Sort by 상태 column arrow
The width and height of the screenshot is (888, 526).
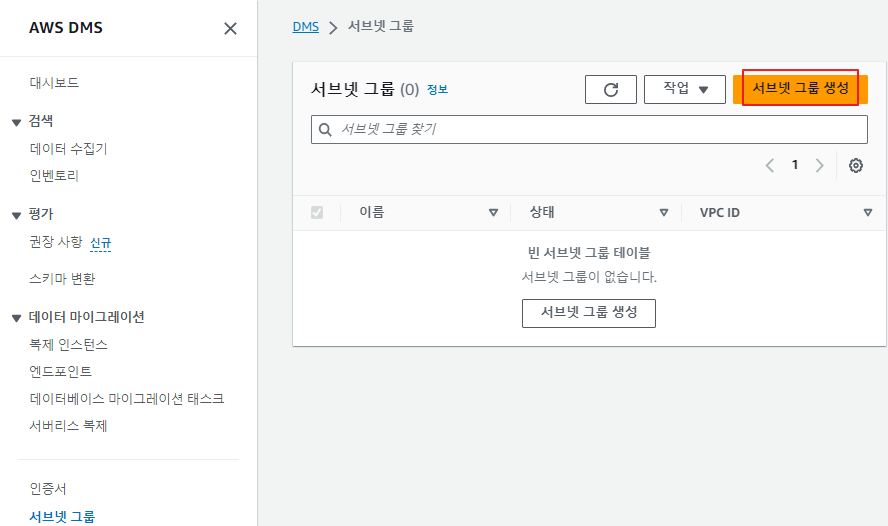(x=664, y=212)
